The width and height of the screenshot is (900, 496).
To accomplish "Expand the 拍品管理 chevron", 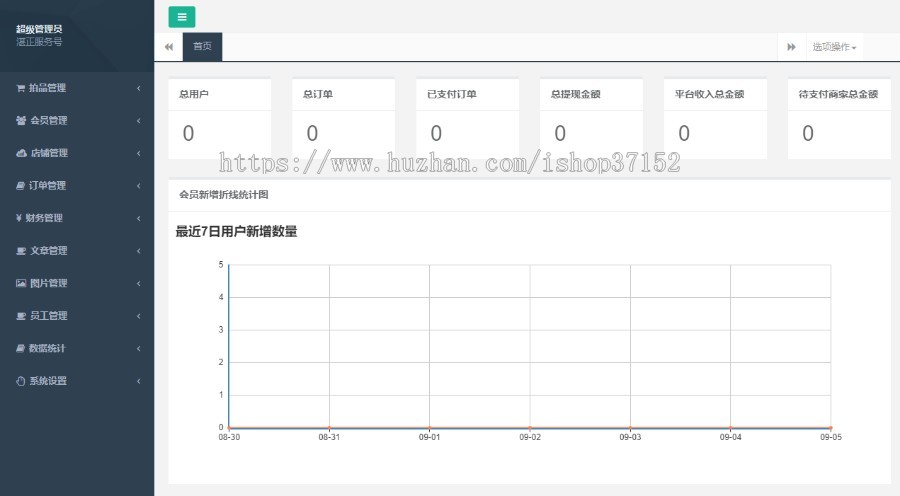I will pos(138,88).
